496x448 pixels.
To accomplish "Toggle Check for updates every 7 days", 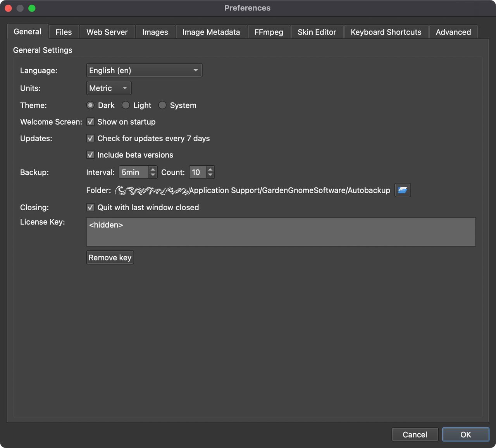I will tap(90, 139).
